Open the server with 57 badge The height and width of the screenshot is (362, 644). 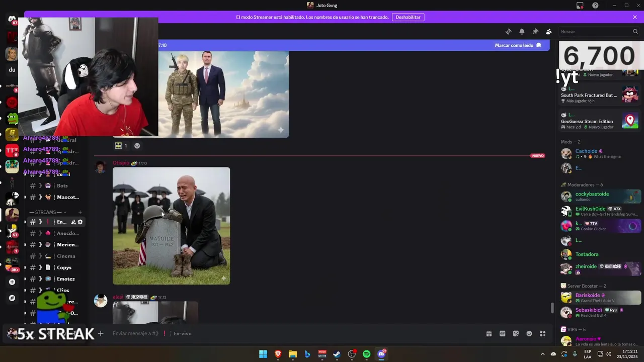(x=12, y=230)
